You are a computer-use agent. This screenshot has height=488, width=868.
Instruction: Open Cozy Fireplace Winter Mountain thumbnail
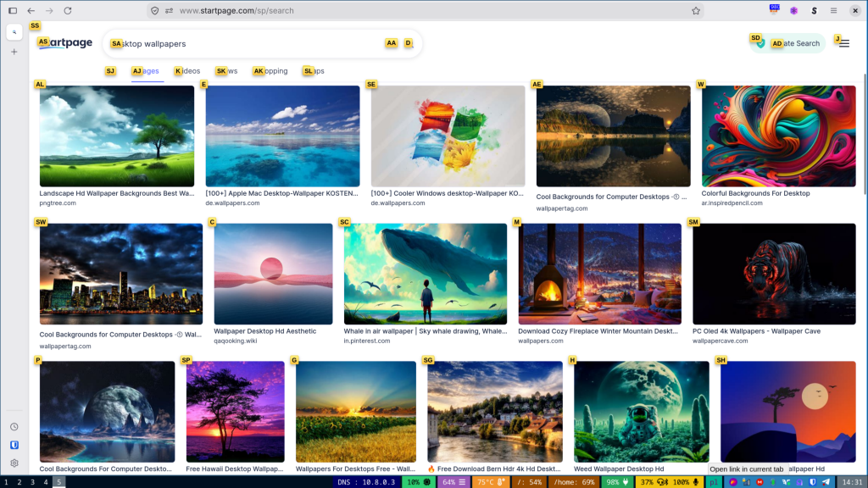pyautogui.click(x=599, y=274)
